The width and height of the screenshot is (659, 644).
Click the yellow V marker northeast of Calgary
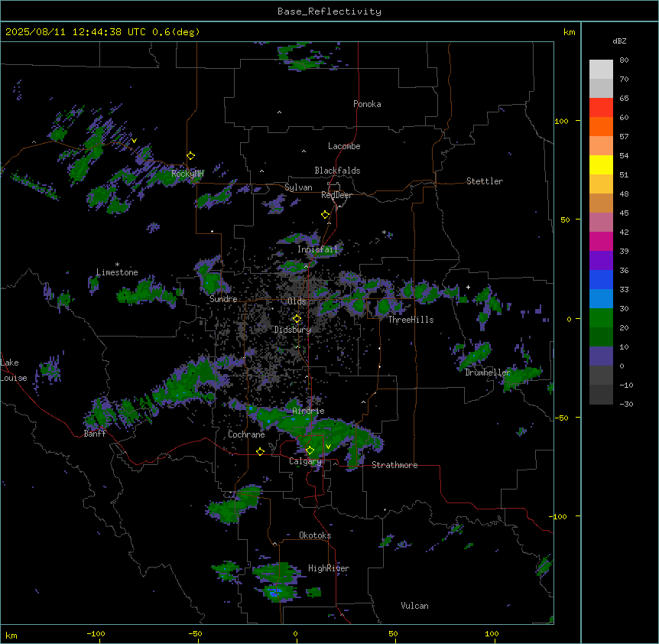328,447
